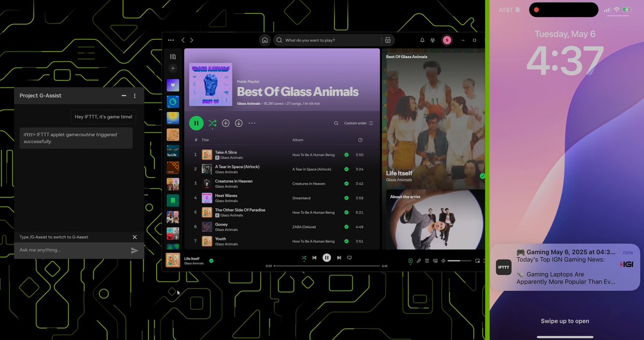Screen dimensions: 644x340
Task: Open Spotify Home
Action: [x=265, y=40]
